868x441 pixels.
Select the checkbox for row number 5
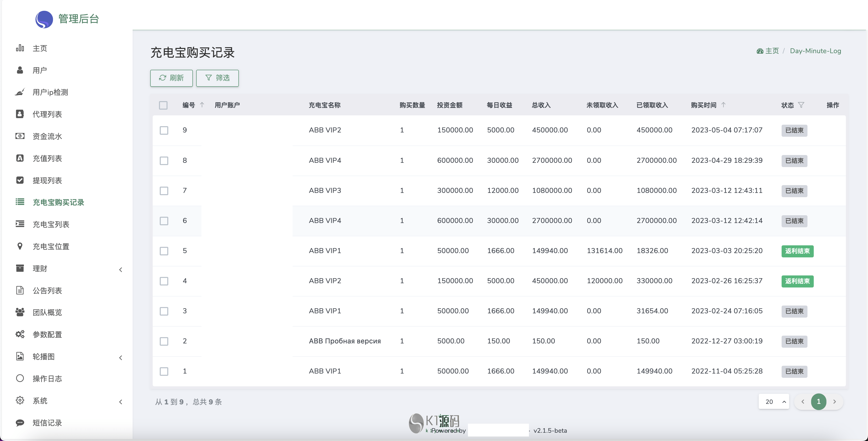click(x=164, y=251)
